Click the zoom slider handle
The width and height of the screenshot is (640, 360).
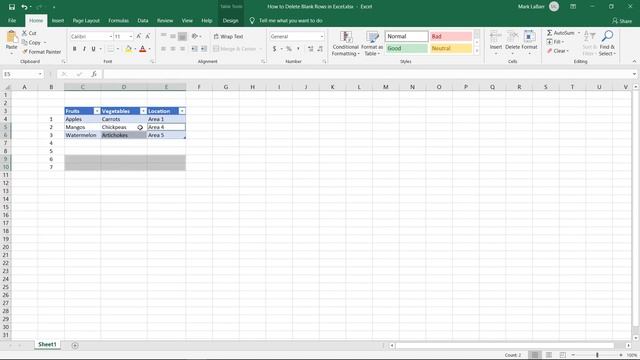597,355
